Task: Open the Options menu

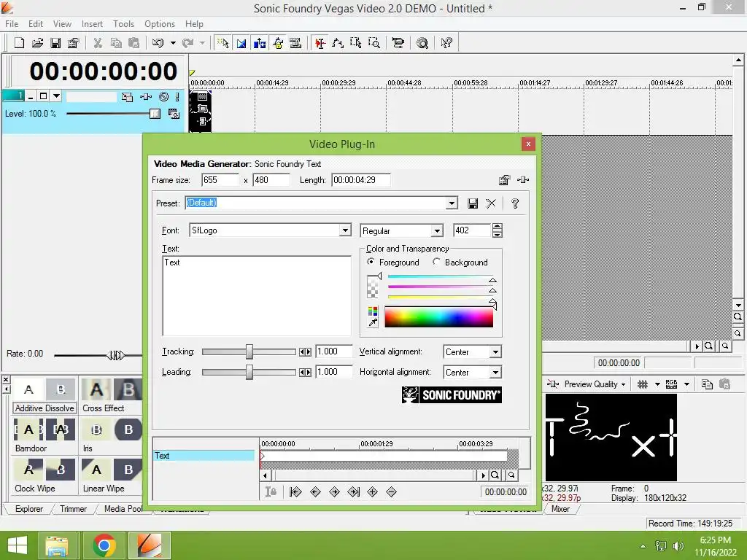Action: click(160, 24)
